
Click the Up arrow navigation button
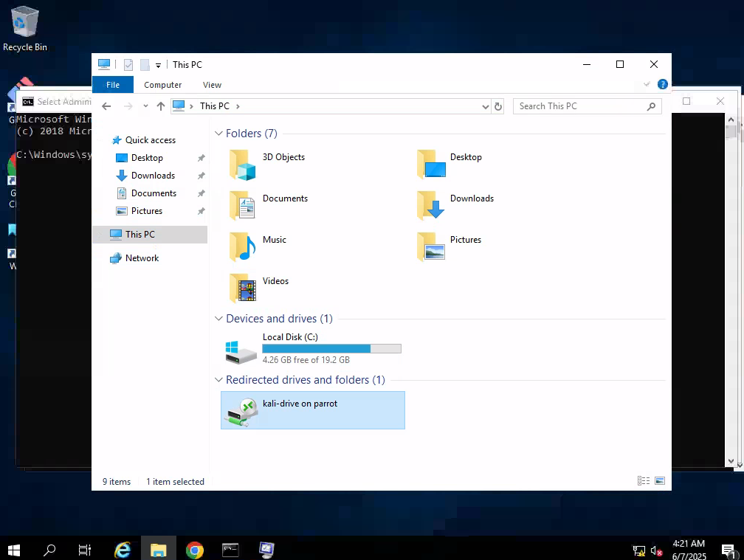[161, 106]
